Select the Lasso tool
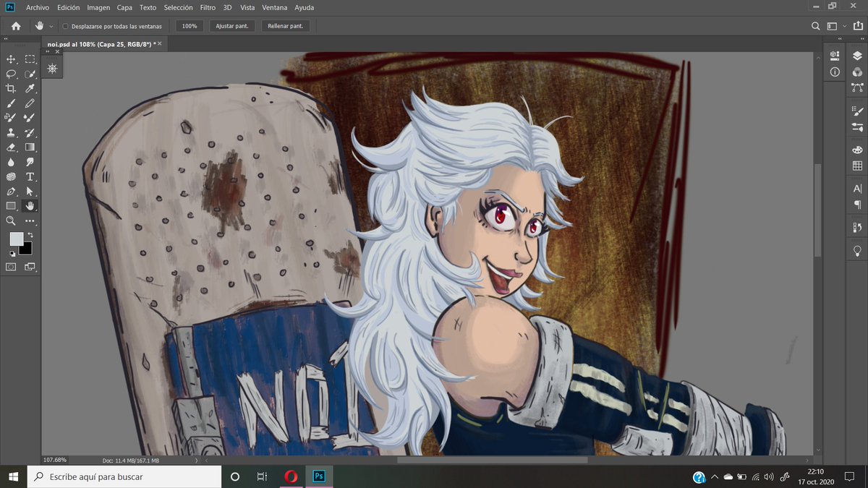This screenshot has height=488, width=868. point(11,74)
